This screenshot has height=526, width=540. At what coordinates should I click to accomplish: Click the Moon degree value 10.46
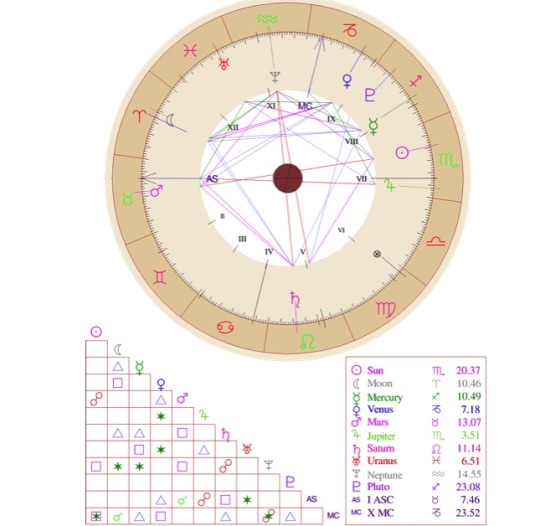pyautogui.click(x=469, y=383)
